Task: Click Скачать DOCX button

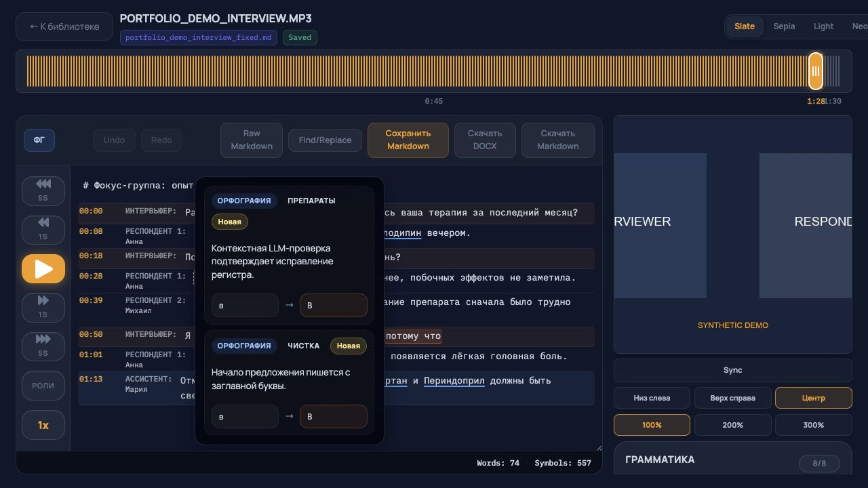Action: [x=485, y=140]
